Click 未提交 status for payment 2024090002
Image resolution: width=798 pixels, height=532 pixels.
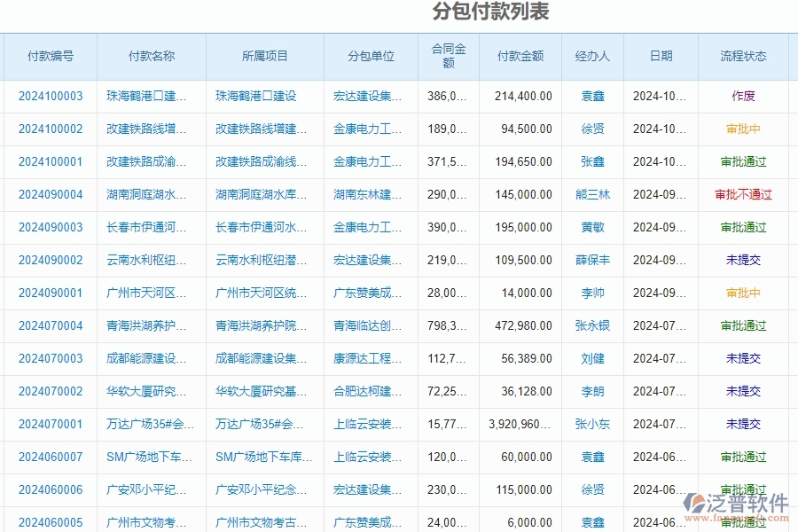pos(743,260)
